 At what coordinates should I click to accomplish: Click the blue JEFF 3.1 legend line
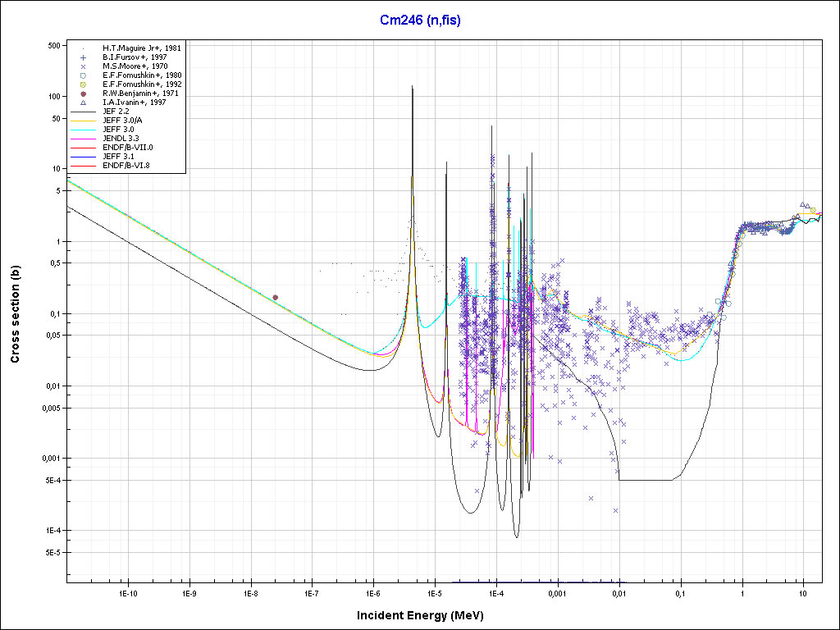click(x=84, y=157)
